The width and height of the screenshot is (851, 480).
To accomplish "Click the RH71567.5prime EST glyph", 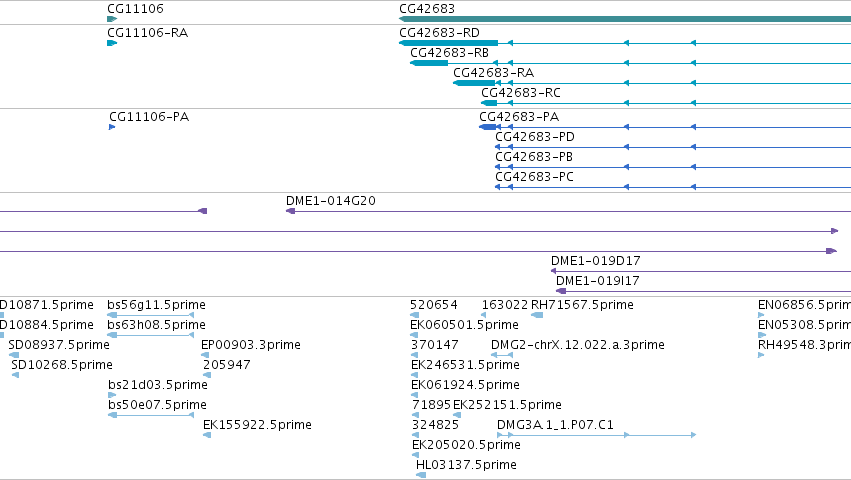I will click(x=537, y=315).
